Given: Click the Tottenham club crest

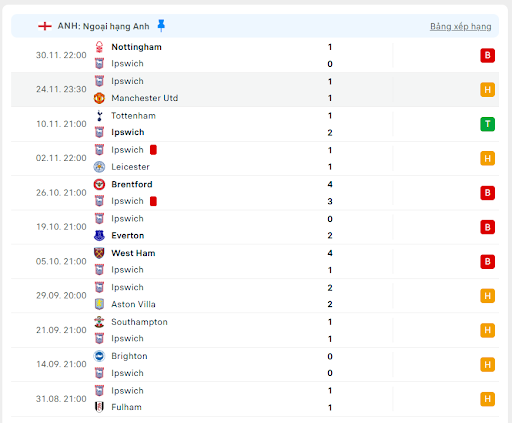Looking at the screenshot, I should [99, 116].
